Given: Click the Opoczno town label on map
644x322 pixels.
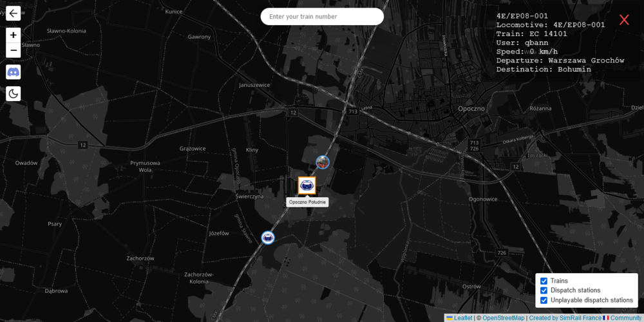Looking at the screenshot, I should (471, 109).
